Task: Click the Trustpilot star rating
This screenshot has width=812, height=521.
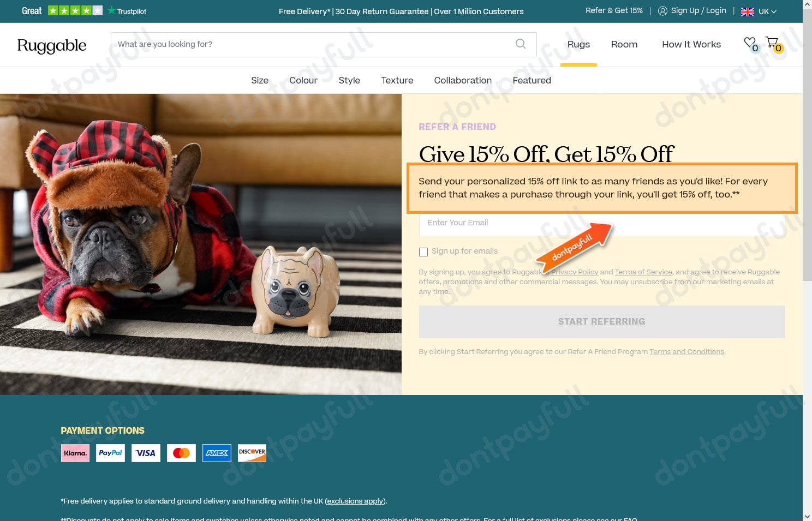Action: click(x=75, y=10)
